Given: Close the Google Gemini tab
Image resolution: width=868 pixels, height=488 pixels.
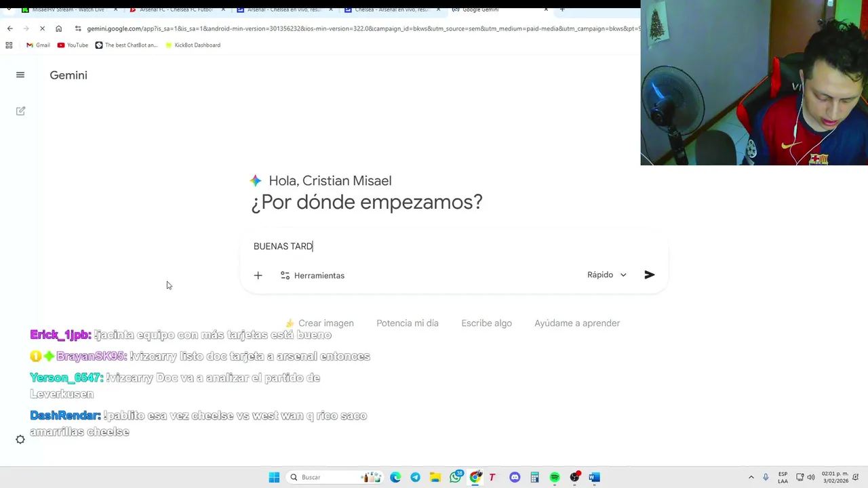Looking at the screenshot, I should click(x=546, y=9).
